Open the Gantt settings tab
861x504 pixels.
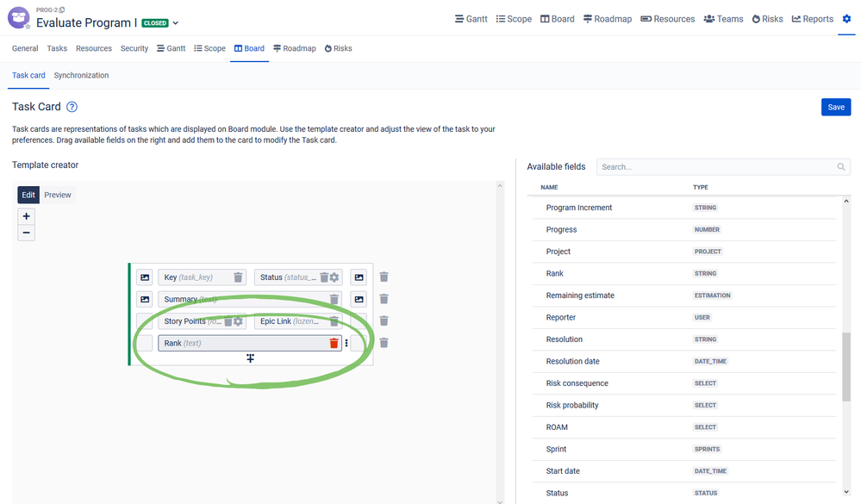(172, 48)
